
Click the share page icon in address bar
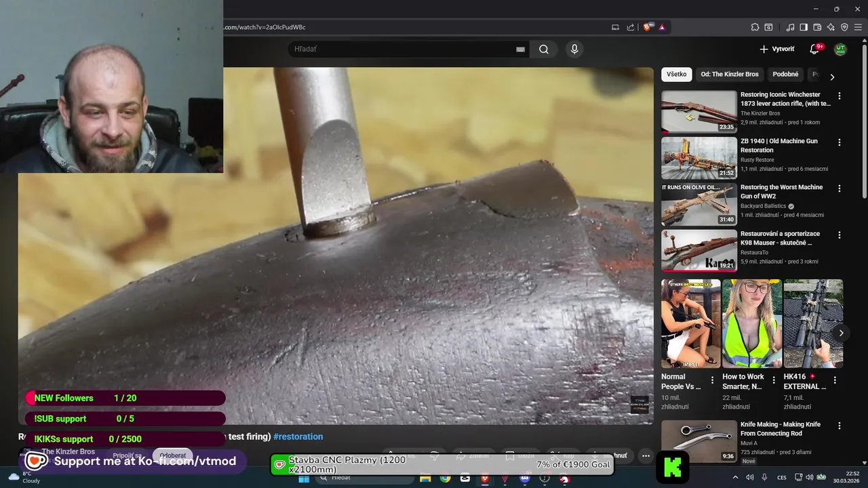pyautogui.click(x=631, y=27)
